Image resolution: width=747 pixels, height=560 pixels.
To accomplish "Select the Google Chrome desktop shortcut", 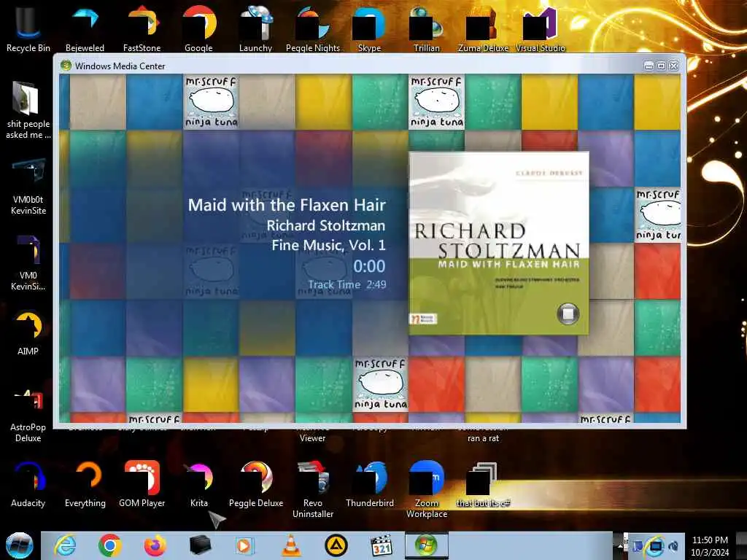I will (198, 28).
